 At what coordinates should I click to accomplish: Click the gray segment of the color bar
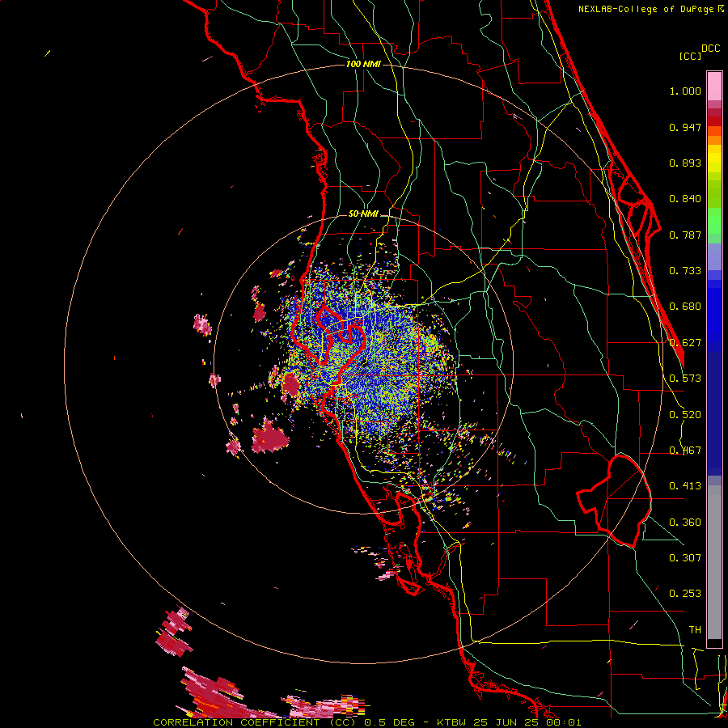(714, 562)
